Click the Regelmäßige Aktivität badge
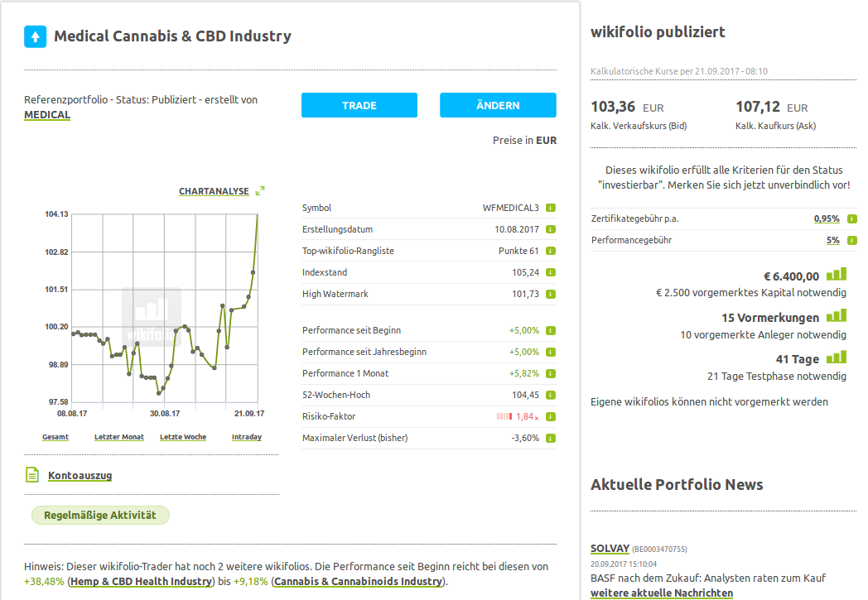 pyautogui.click(x=100, y=516)
